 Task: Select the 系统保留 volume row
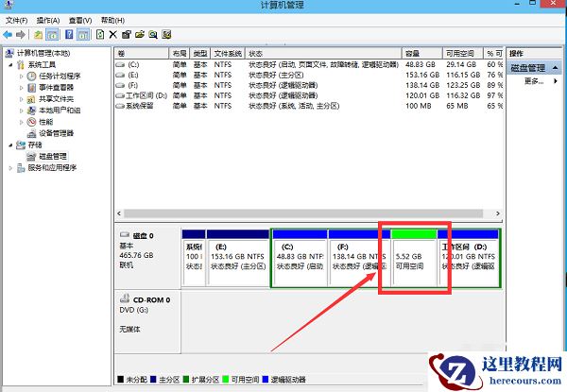tap(309, 106)
